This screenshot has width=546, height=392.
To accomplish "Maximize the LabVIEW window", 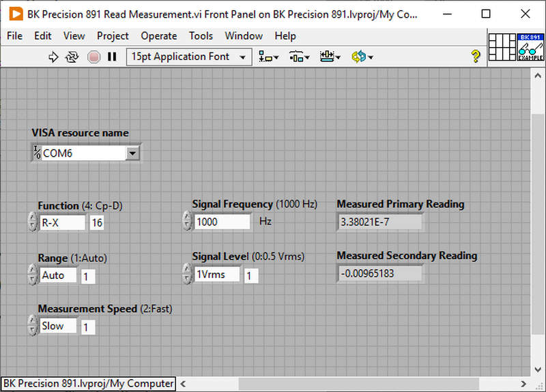I will point(486,14).
